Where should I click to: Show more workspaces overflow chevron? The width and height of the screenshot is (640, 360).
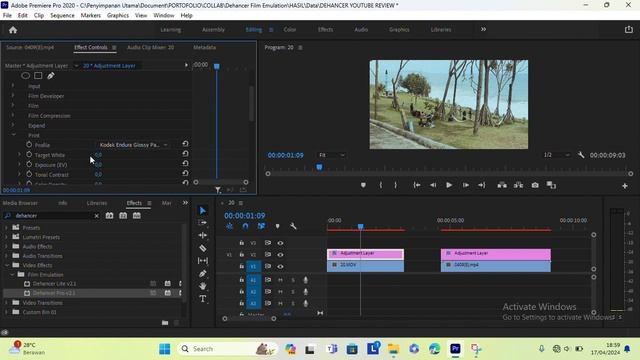(483, 29)
